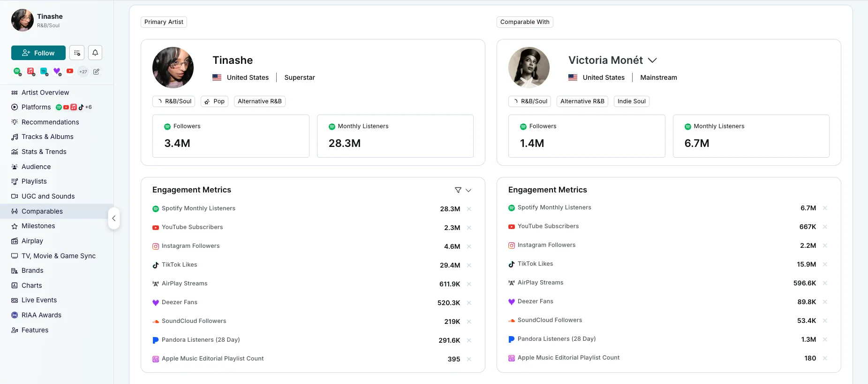Screen dimensions: 868x384
Task: Click Tinashe's Alternative R&B genre tag
Action: click(260, 101)
